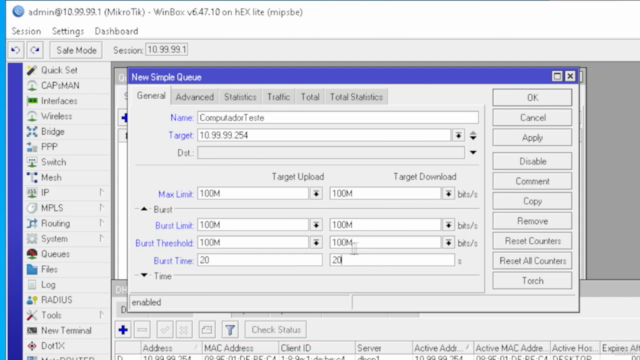
Task: Open Burst Limit download dropdown
Action: coord(448,225)
